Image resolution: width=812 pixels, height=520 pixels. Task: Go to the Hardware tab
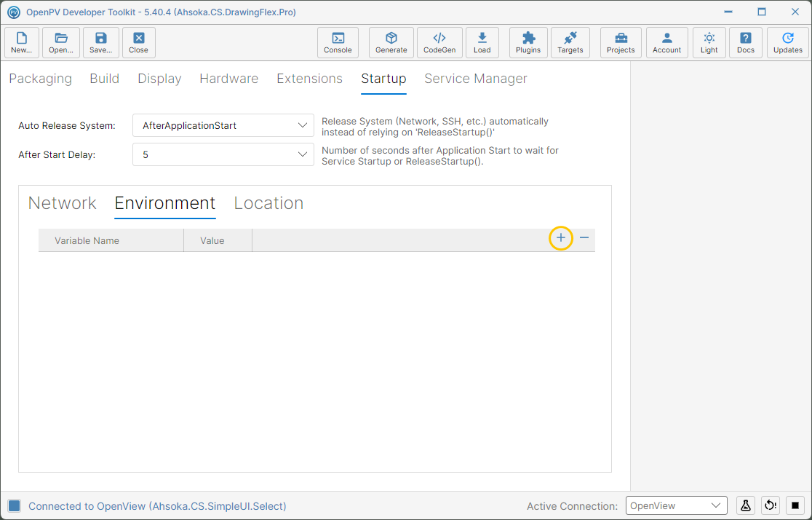point(229,79)
